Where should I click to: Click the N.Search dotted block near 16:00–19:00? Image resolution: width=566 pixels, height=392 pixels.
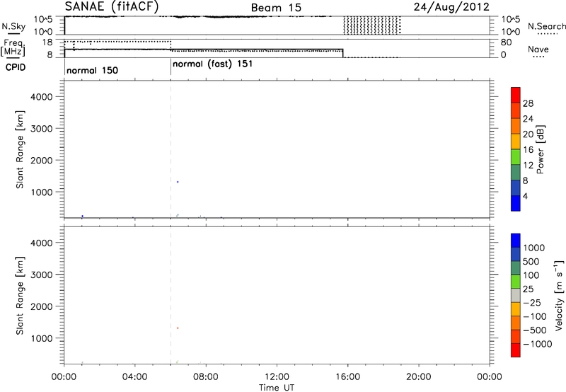coord(372,25)
